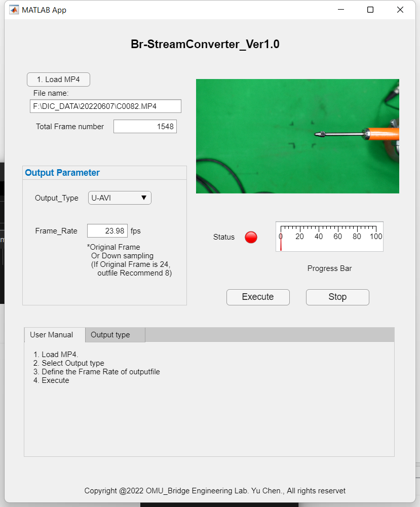Select the User Manual tab
The image size is (420, 507).
coord(52,335)
